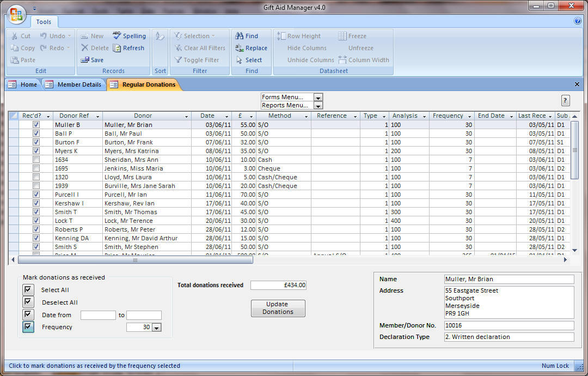588x376 pixels.
Task: Click the Update Donations button
Action: 278,308
